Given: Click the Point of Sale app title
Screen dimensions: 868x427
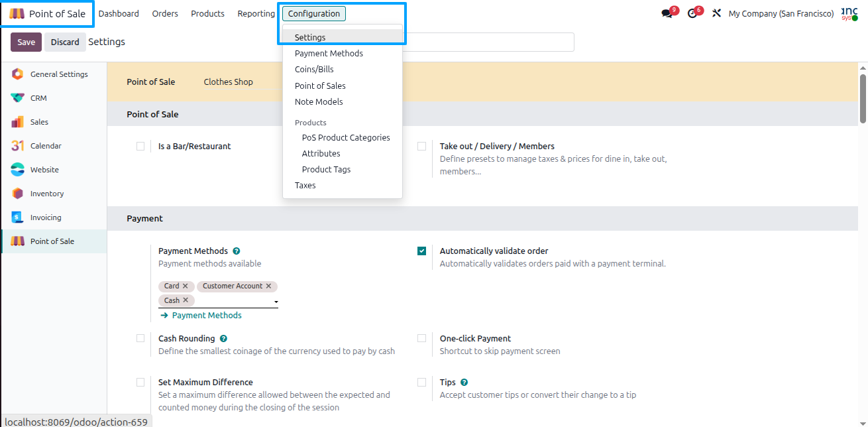Looking at the screenshot, I should coord(57,14).
